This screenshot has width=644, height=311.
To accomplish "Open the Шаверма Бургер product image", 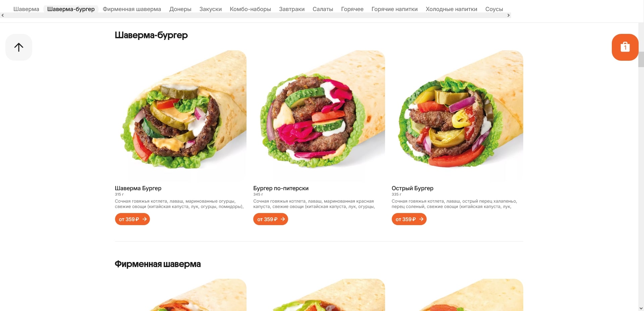I will click(x=180, y=116).
